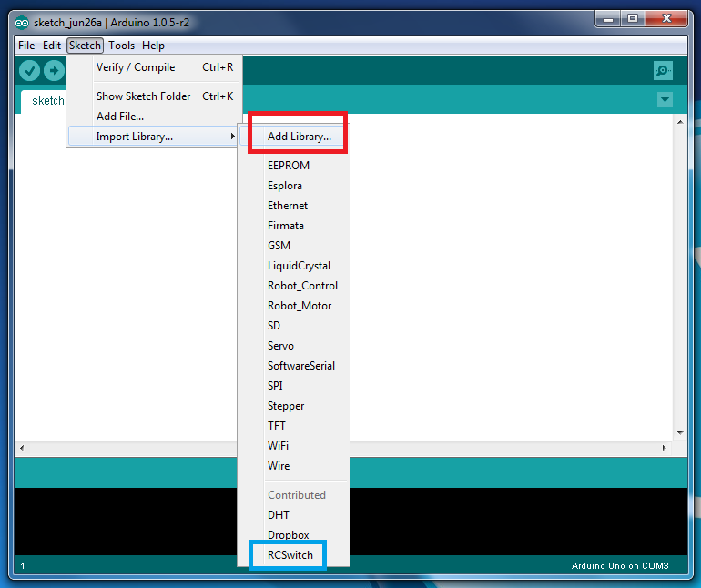This screenshot has width=701, height=588.
Task: Import the SPI library
Action: [294, 385]
